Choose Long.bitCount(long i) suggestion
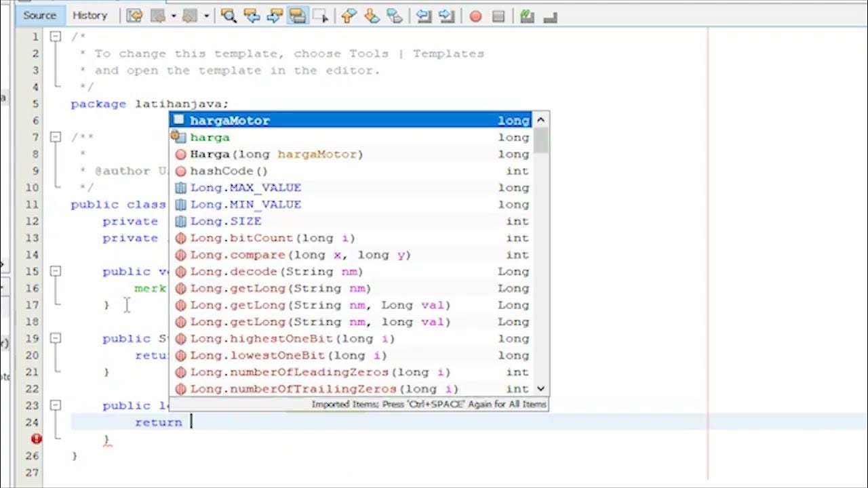Image resolution: width=868 pixels, height=488 pixels. point(351,238)
